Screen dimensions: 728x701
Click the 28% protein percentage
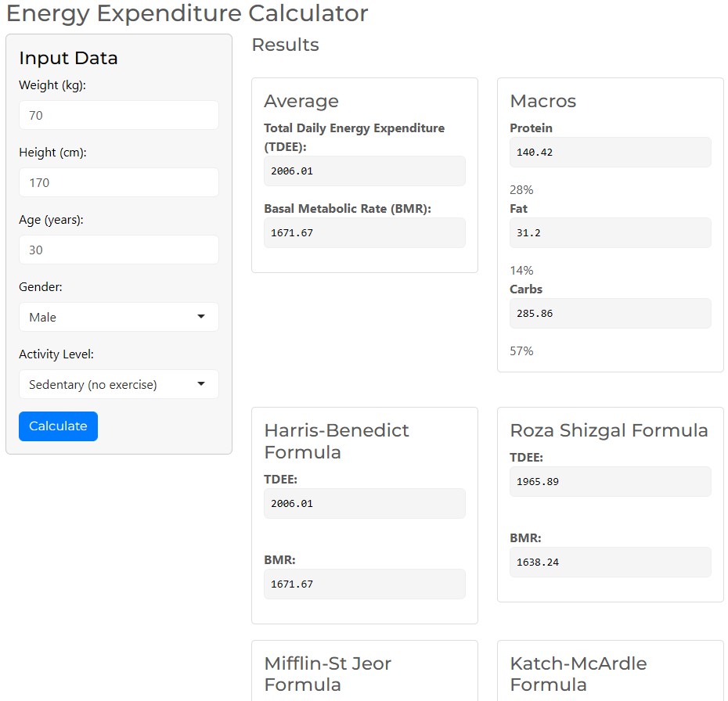coord(521,190)
